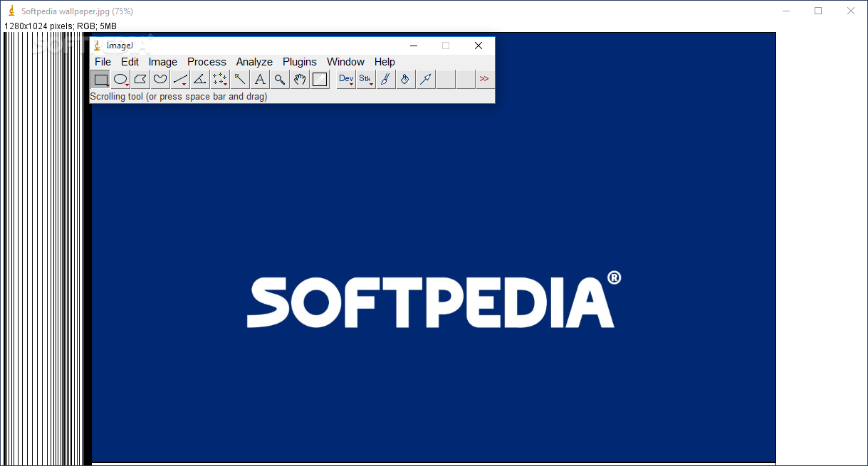Maximize the Softpedia wallpaper.jpg window

pos(818,11)
